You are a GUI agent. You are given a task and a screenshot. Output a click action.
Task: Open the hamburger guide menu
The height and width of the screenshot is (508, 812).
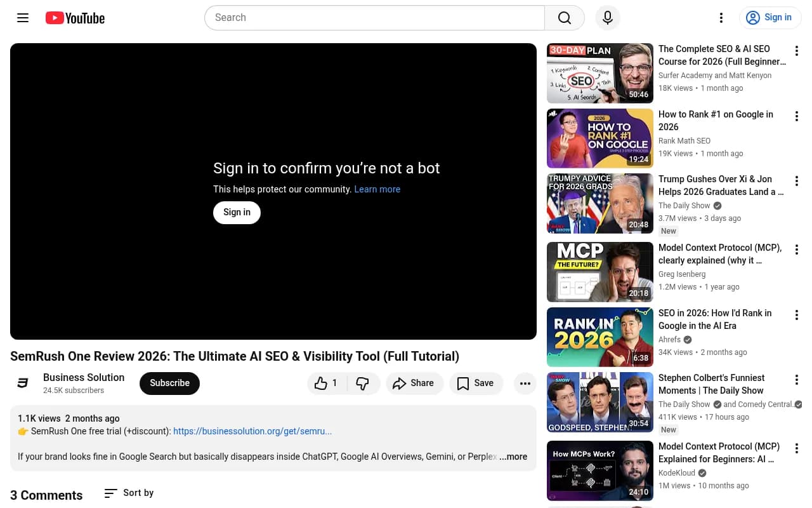pyautogui.click(x=23, y=18)
